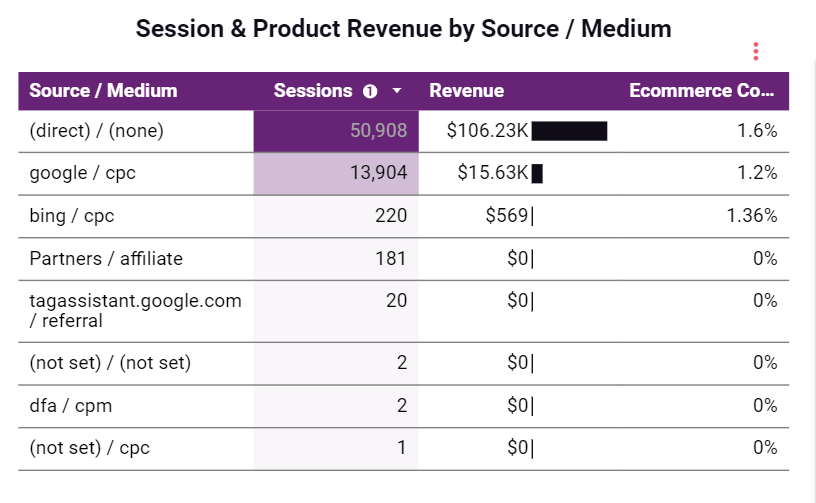Click the 13,904 sessions heatmap cell

335,173
